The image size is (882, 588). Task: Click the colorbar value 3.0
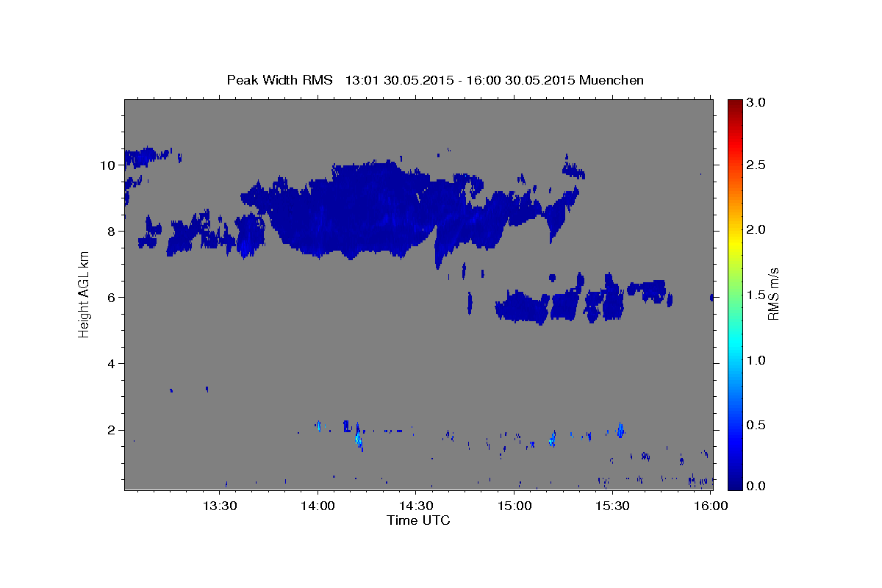coord(757,102)
